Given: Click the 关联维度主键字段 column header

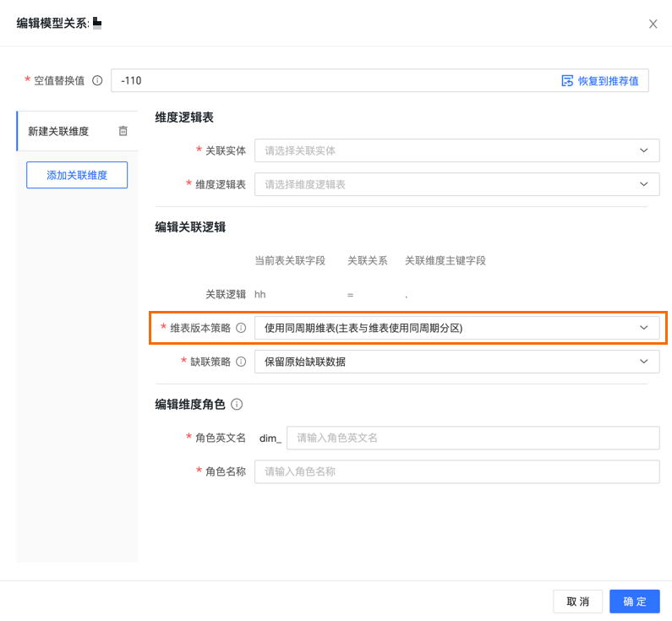Looking at the screenshot, I should tap(445, 261).
